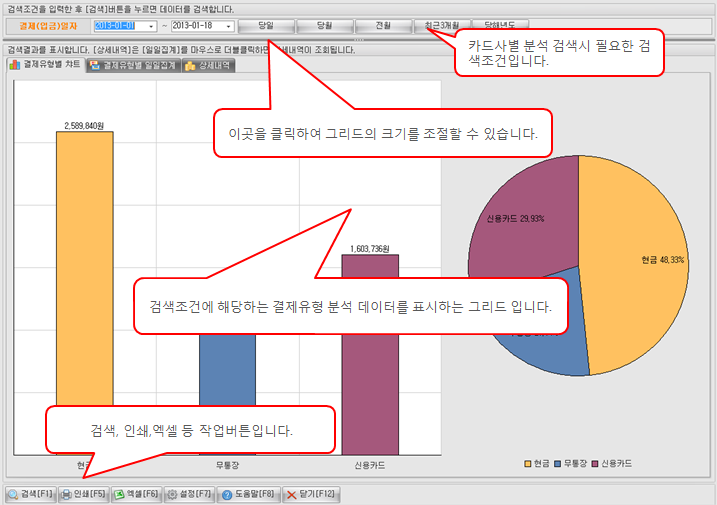Image resolution: width=717 pixels, height=505 pixels.
Task: Switch to the 결제유형별 일일집계 tab
Action: [134, 65]
